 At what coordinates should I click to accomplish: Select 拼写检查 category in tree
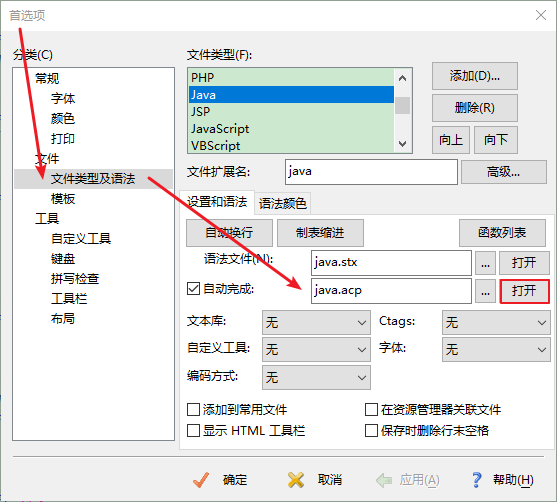(x=75, y=279)
